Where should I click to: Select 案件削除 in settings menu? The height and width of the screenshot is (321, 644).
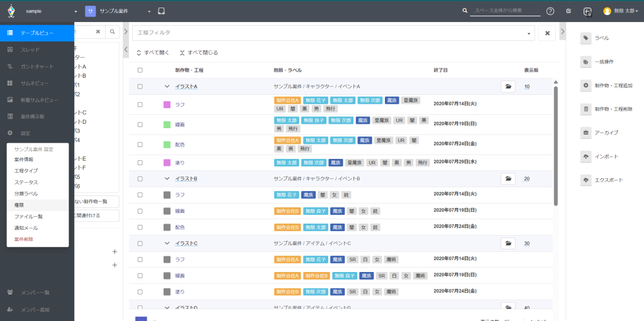[24, 239]
